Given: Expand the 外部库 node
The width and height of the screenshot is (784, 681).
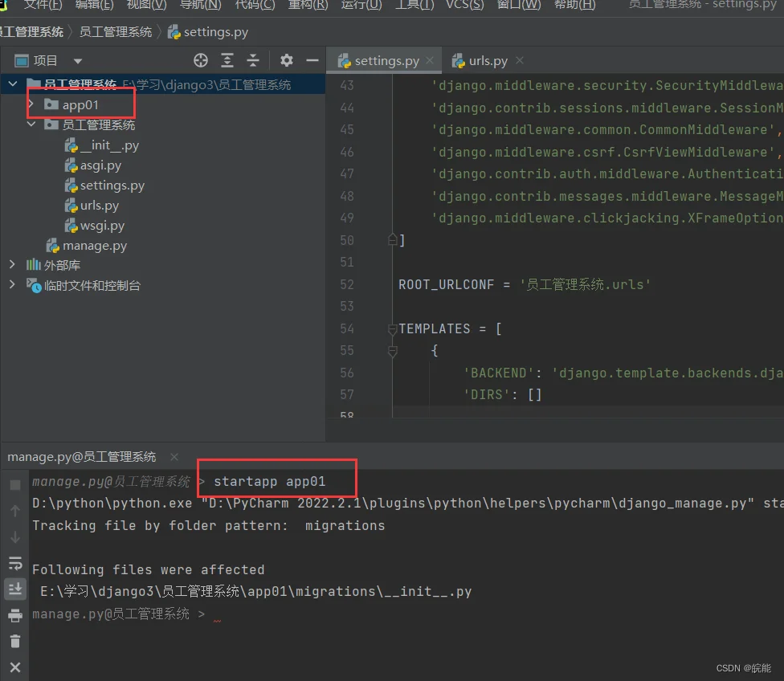Looking at the screenshot, I should [x=13, y=264].
